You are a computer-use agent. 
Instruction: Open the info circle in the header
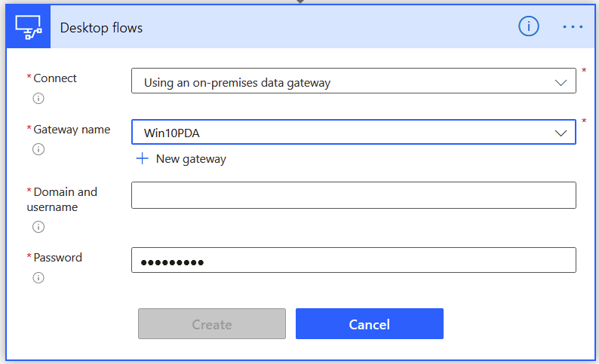[529, 26]
